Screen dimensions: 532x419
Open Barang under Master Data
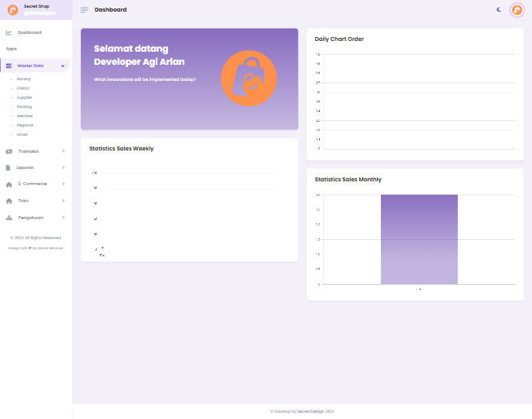tap(24, 79)
